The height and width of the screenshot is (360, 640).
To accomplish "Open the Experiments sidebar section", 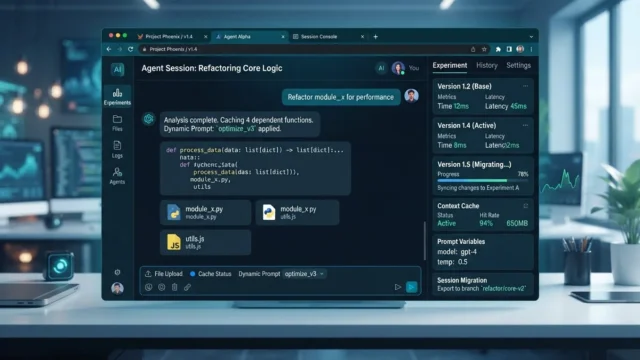I will tap(117, 97).
